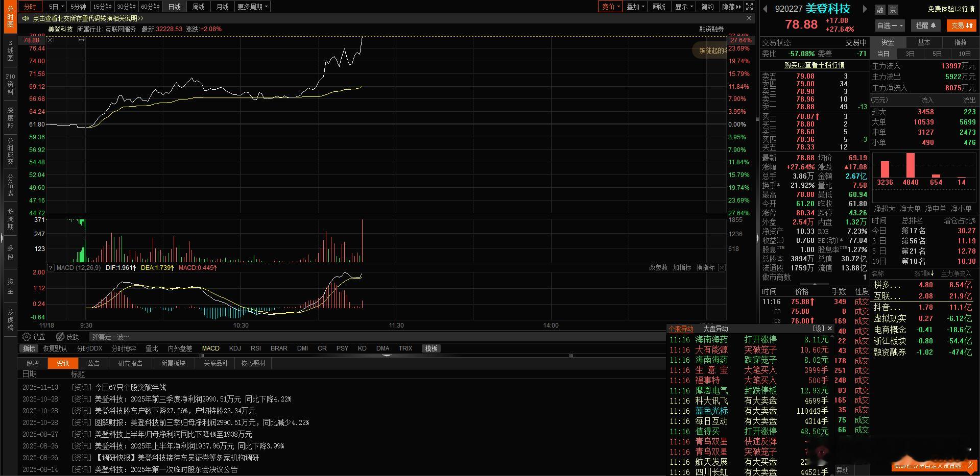Switch to the 公告 tab
The height and width of the screenshot is (476, 980).
pyautogui.click(x=93, y=363)
